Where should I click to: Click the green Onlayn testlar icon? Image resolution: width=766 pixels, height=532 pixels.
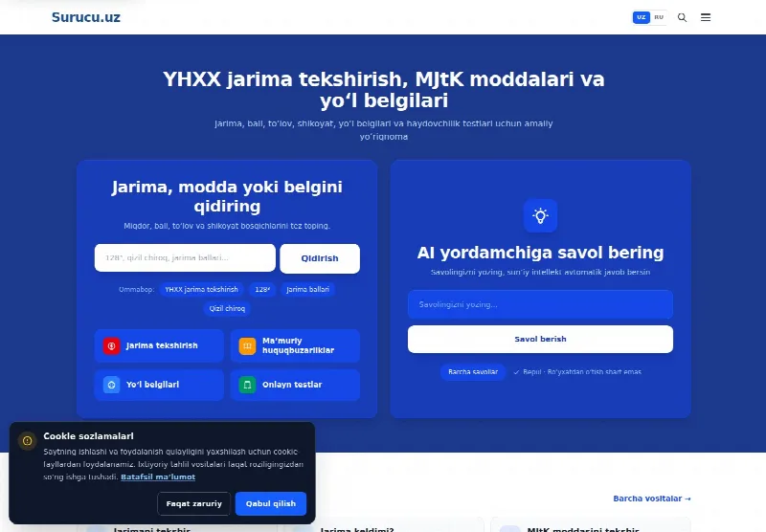(247, 385)
